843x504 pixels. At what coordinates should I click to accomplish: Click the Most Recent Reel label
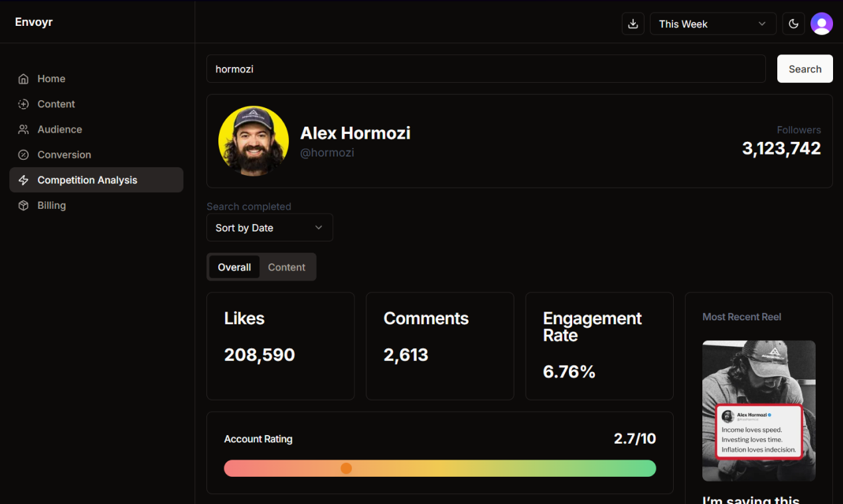tap(741, 317)
